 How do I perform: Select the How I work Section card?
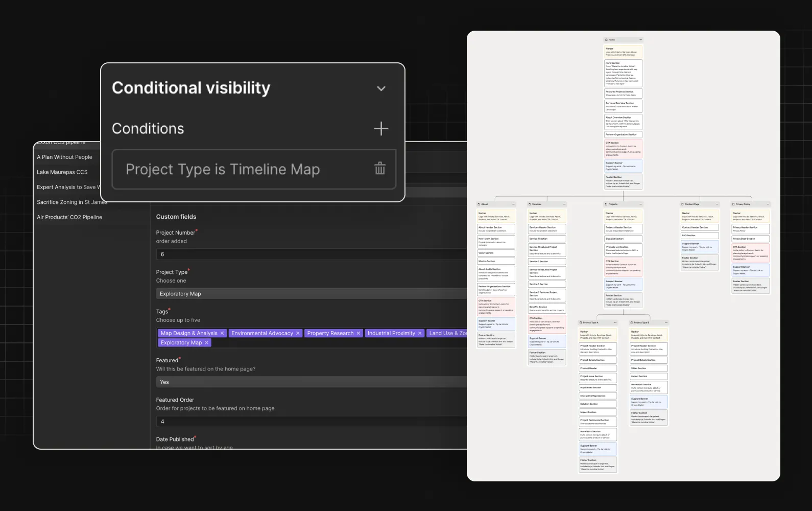[496, 242]
